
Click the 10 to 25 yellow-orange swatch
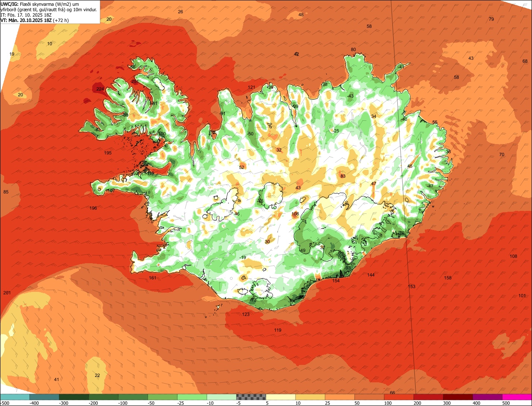click(x=310, y=397)
